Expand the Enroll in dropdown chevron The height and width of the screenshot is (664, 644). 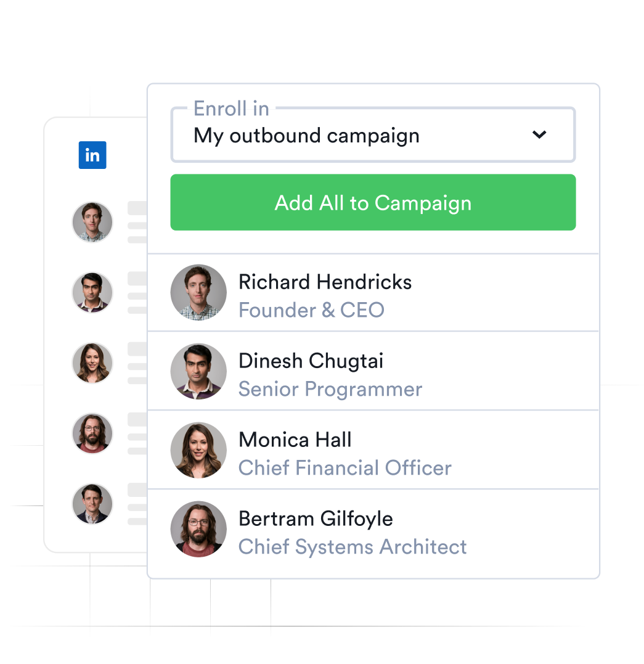click(539, 134)
